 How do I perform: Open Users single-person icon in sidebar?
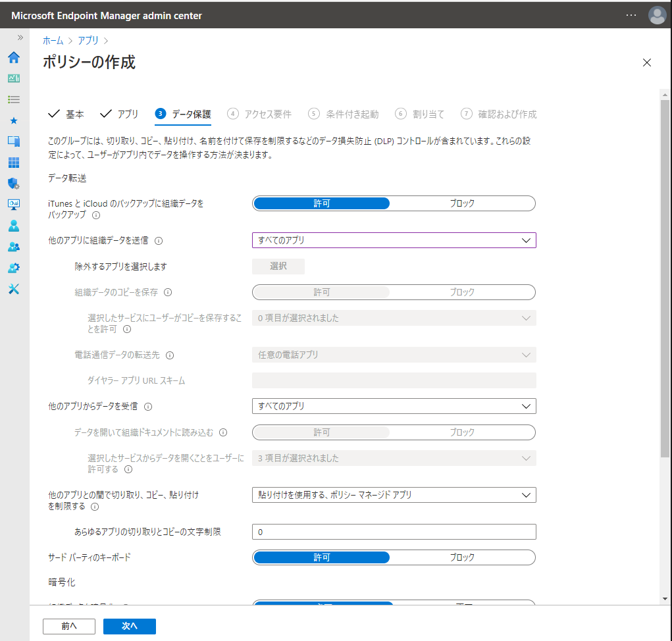click(14, 226)
